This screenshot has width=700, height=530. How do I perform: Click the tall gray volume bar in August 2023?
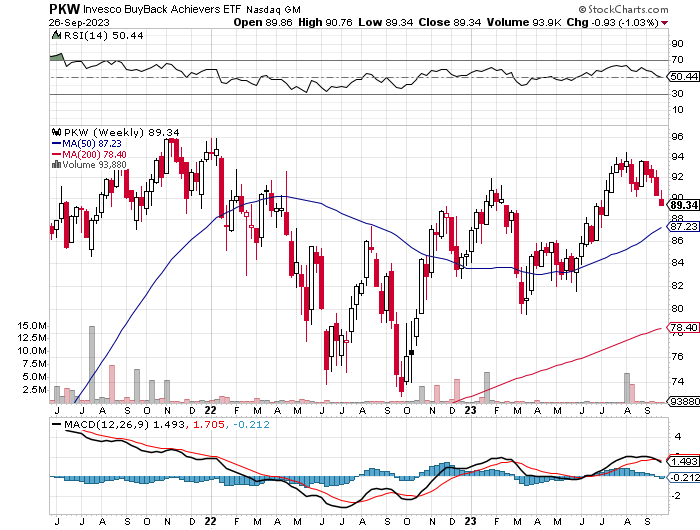coord(627,388)
